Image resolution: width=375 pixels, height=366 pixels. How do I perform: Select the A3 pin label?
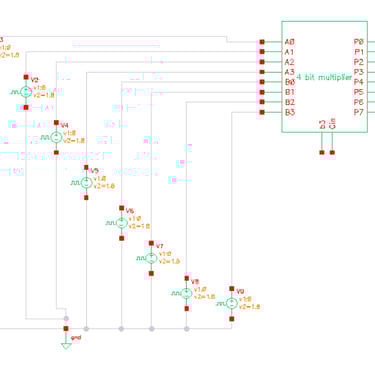pos(289,72)
